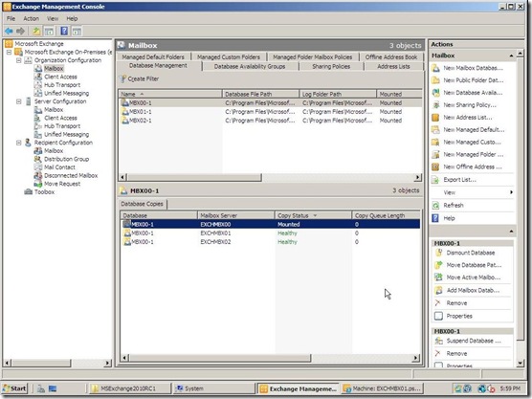Switch to the Sharing Policies tab
The height and width of the screenshot is (399, 532).
(x=331, y=67)
